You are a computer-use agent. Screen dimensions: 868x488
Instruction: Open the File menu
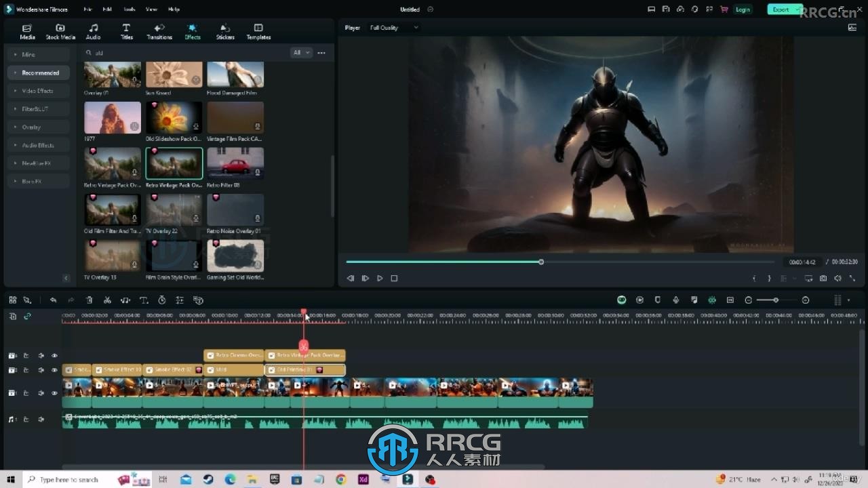click(x=87, y=9)
